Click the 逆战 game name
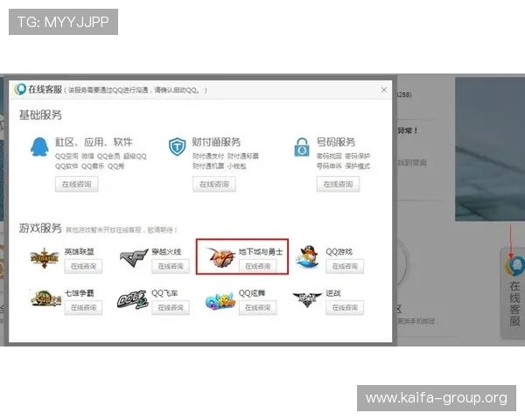Viewport: 525px width, 420px height. point(333,293)
